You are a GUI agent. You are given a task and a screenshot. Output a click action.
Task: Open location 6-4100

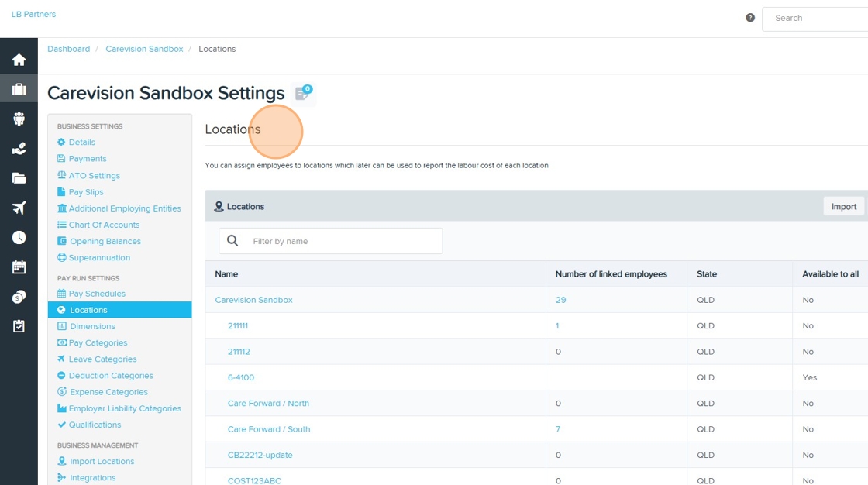[241, 377]
